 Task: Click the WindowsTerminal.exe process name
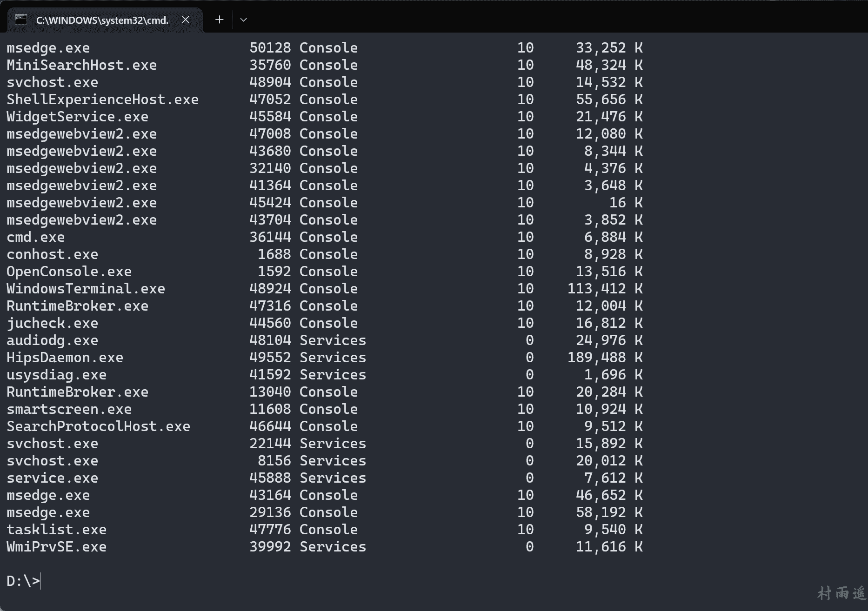click(x=86, y=289)
